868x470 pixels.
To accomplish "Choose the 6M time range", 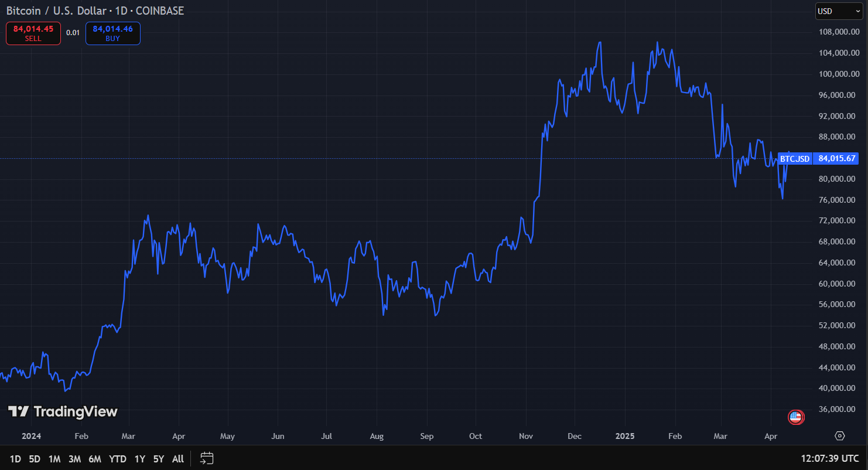I will [x=95, y=459].
